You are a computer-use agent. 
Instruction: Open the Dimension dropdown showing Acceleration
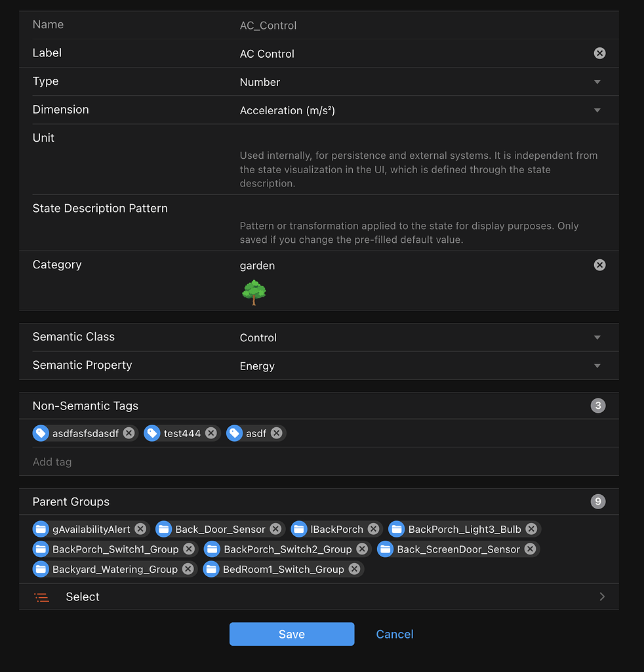[597, 110]
